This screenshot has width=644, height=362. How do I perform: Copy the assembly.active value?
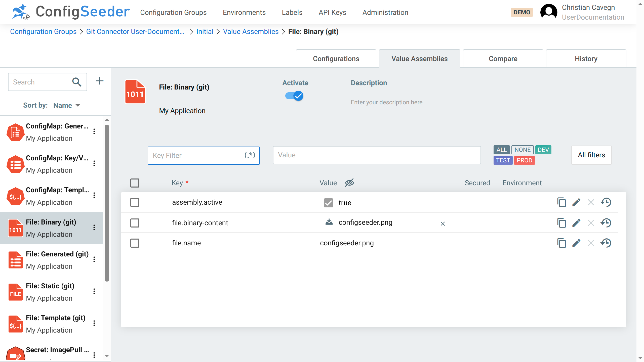click(x=561, y=202)
